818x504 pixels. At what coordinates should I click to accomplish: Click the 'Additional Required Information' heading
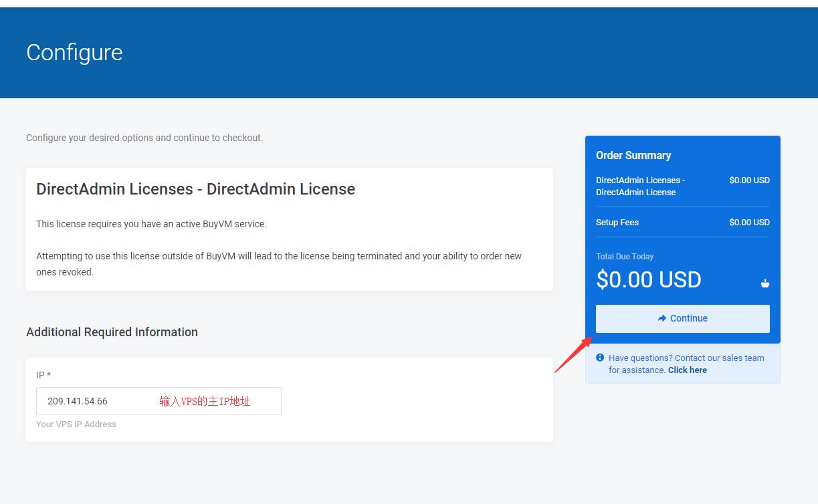pyautogui.click(x=112, y=332)
